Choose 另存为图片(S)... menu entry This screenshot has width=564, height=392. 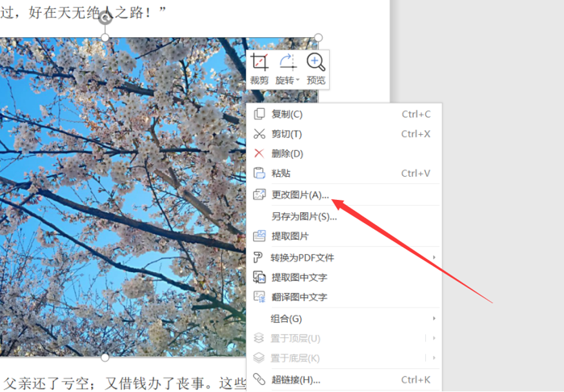click(x=344, y=216)
